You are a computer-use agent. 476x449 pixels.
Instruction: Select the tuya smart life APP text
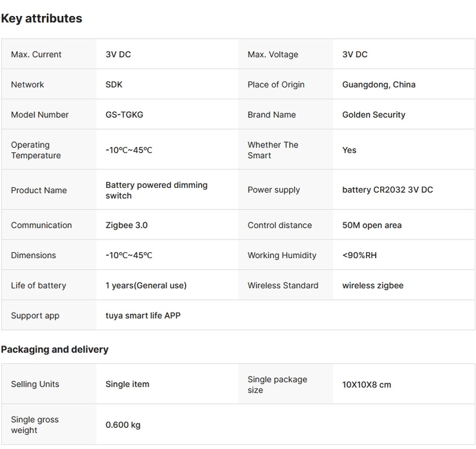coord(143,316)
